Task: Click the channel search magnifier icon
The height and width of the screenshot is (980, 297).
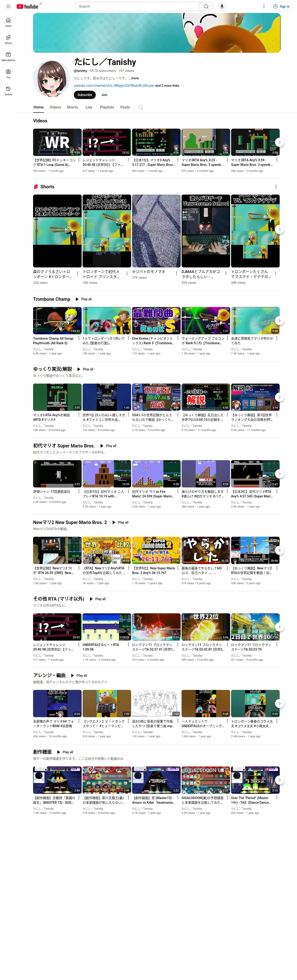Action: [141, 107]
